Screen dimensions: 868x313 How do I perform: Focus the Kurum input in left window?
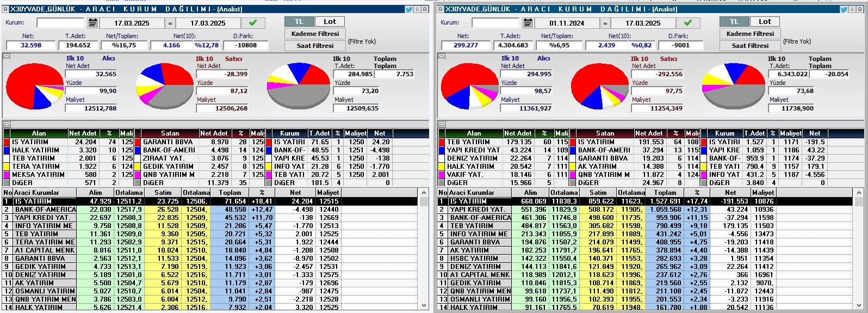point(60,23)
